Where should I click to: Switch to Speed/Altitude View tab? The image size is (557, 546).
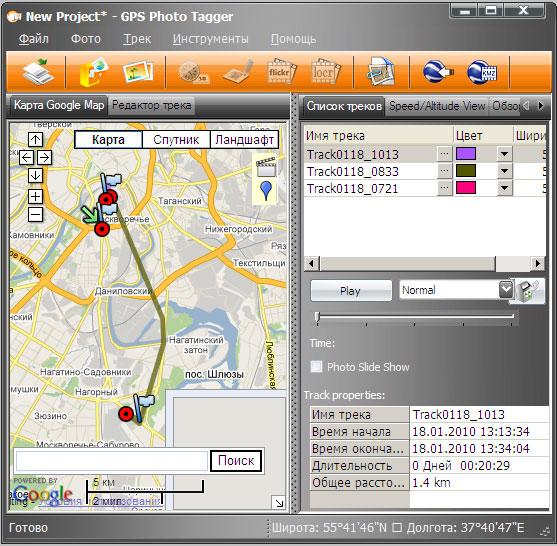437,106
